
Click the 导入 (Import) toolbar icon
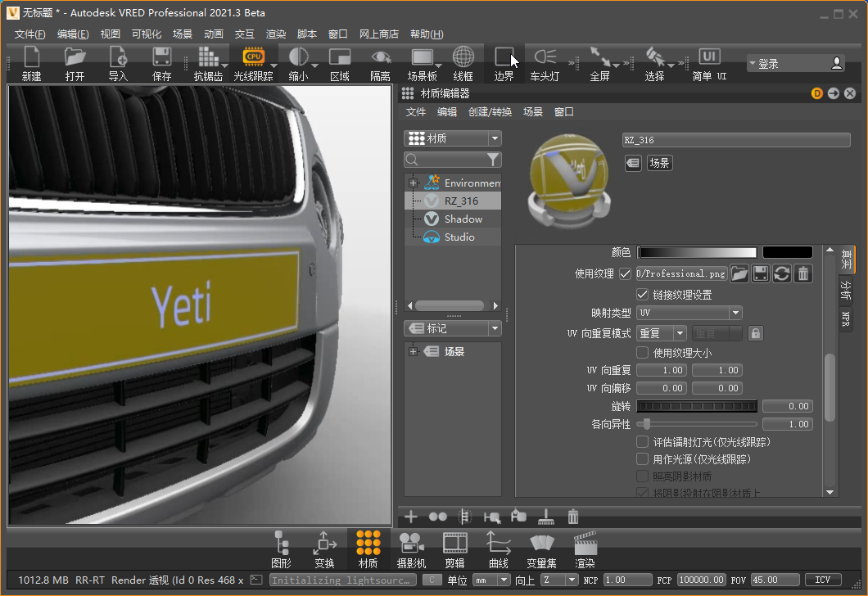point(118,64)
